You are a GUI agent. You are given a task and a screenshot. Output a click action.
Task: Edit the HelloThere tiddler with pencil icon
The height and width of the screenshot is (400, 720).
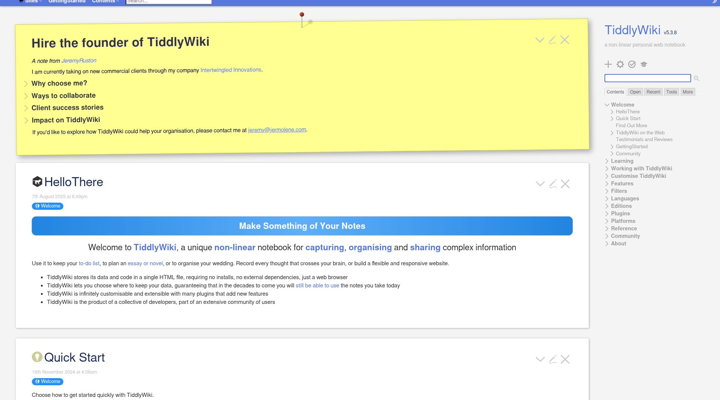pos(553,184)
